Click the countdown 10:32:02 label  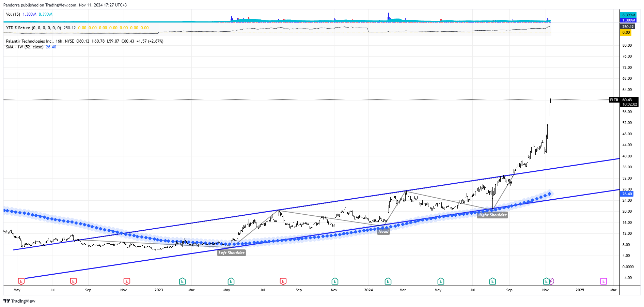point(630,105)
